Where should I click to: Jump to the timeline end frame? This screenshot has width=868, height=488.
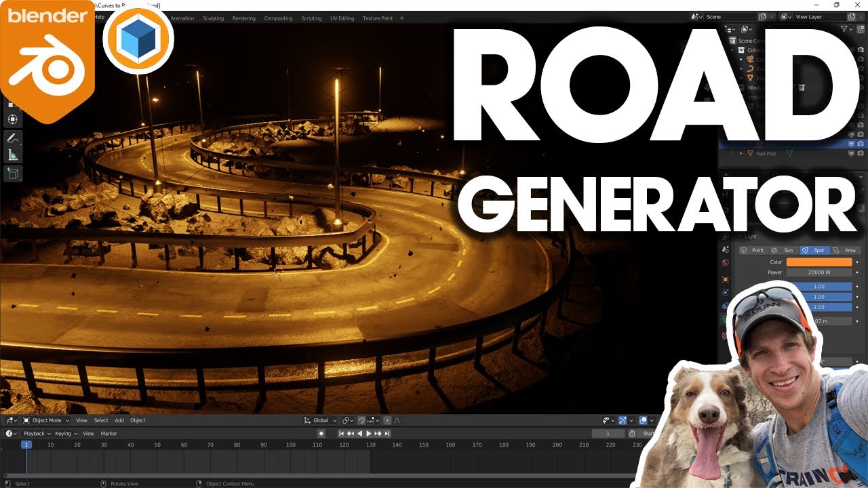387,433
